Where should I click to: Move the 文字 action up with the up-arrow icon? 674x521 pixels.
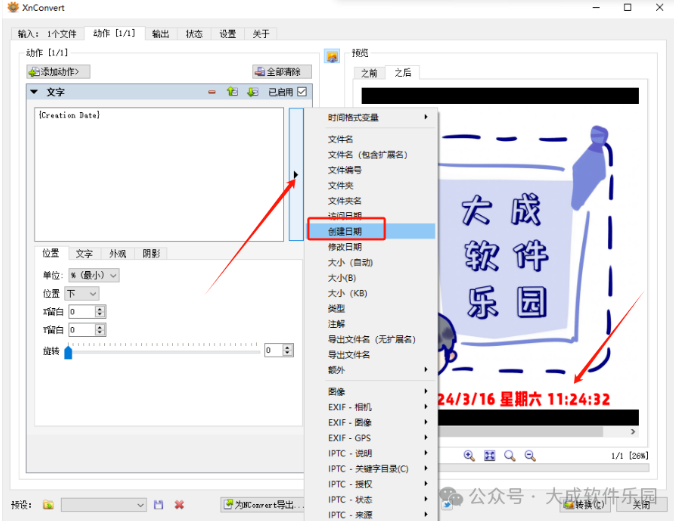click(232, 93)
